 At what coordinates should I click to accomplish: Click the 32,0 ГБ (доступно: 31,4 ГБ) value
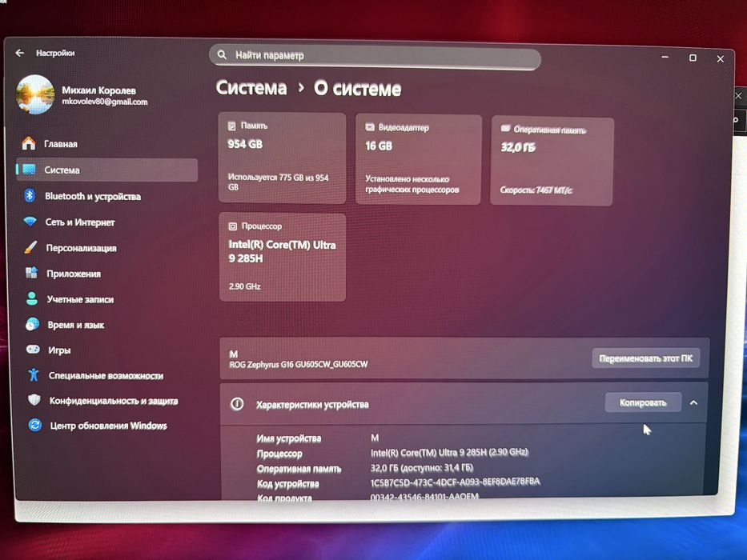[x=422, y=467]
